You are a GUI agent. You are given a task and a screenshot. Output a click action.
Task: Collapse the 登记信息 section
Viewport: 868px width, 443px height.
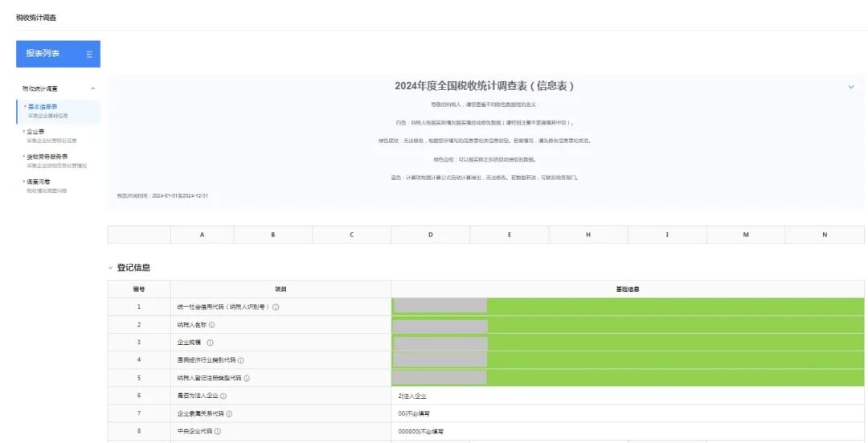coord(111,268)
